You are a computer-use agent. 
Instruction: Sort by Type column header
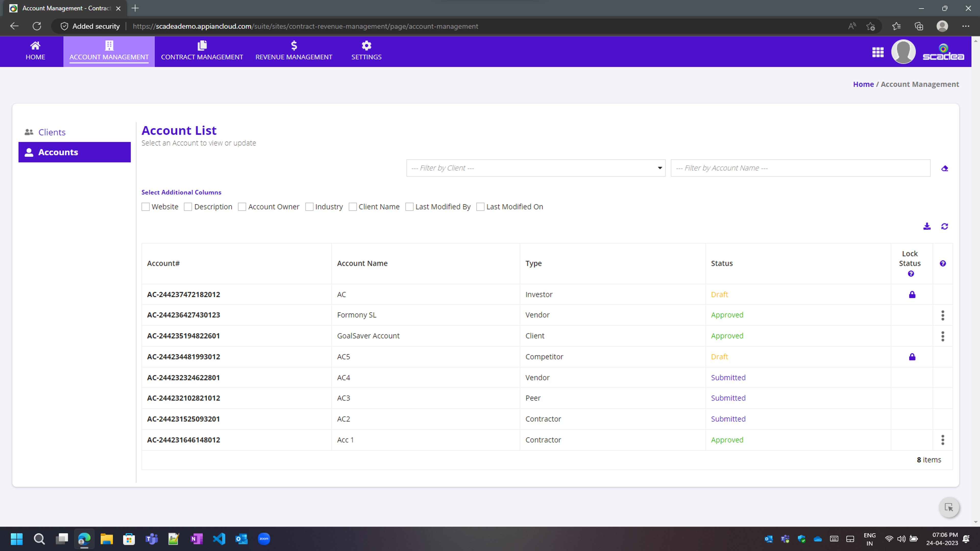click(x=533, y=264)
